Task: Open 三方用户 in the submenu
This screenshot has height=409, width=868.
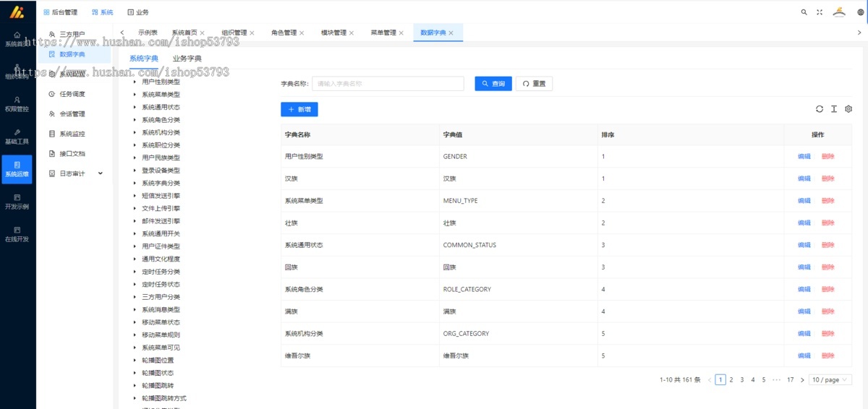Action: 75,35
